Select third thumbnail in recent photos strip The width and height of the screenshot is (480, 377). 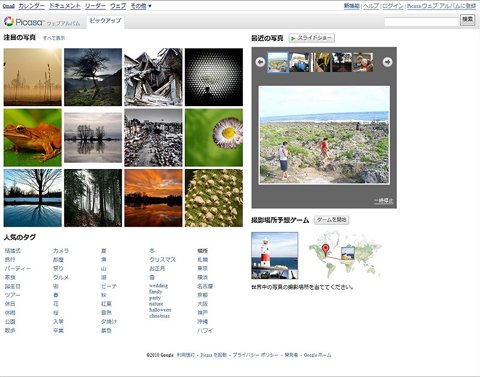(321, 62)
